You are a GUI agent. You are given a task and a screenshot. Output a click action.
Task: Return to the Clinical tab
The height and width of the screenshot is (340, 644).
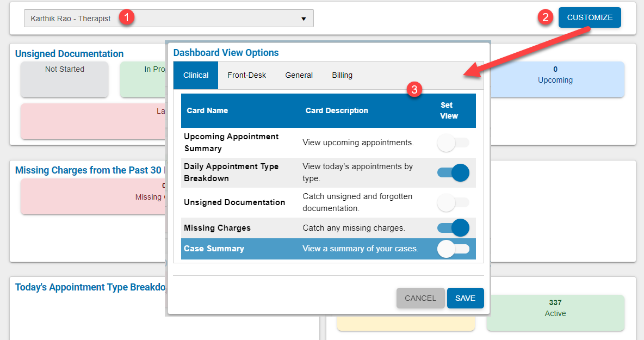195,75
